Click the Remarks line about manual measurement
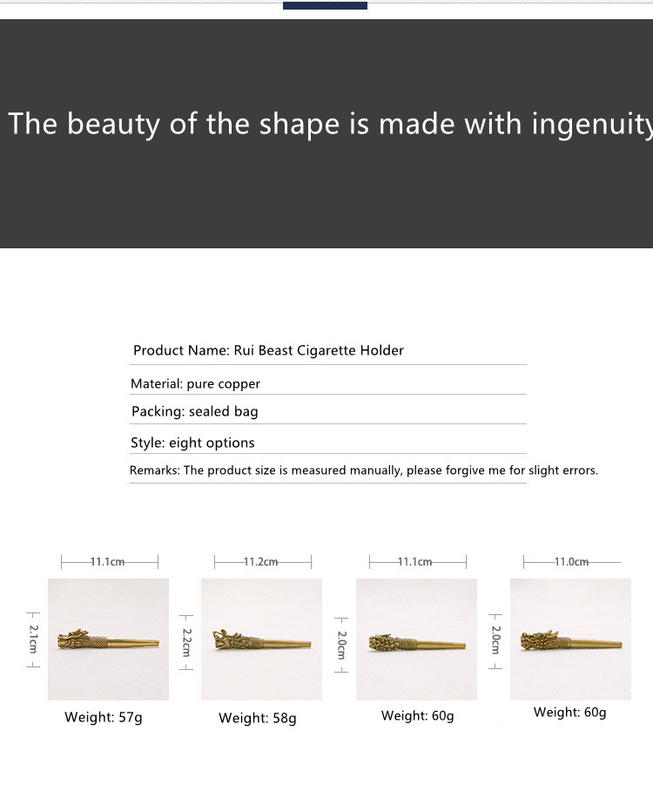Screen dimensions: 653x812 pos(364,470)
